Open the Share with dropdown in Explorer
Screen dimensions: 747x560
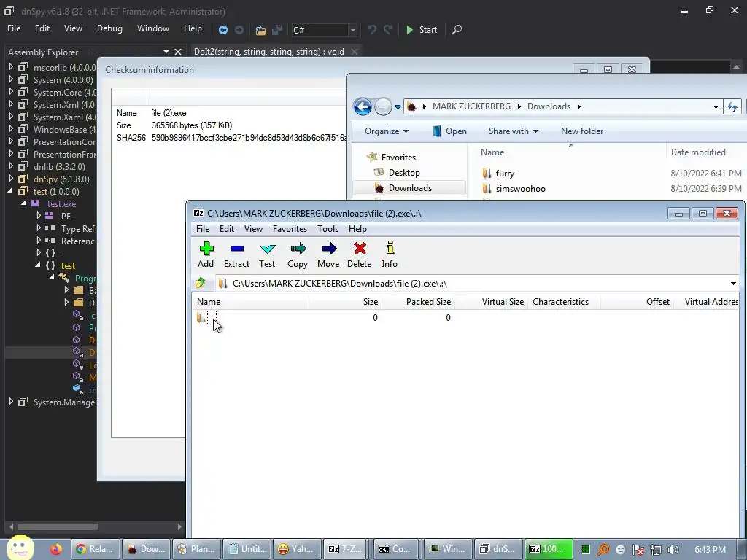tap(513, 131)
